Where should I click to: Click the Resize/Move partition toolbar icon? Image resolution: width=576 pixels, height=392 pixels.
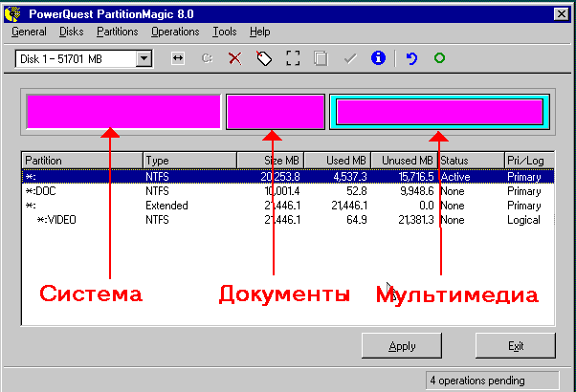[178, 58]
